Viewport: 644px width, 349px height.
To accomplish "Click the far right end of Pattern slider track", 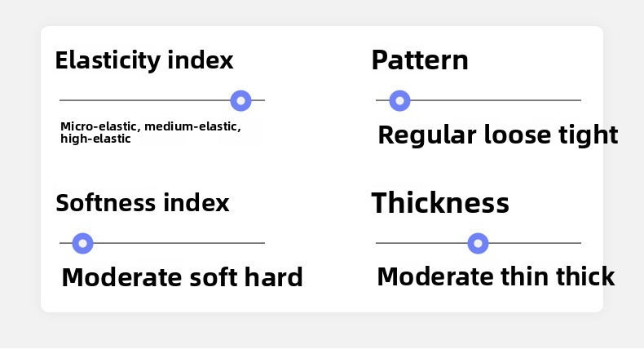I will 579,100.
